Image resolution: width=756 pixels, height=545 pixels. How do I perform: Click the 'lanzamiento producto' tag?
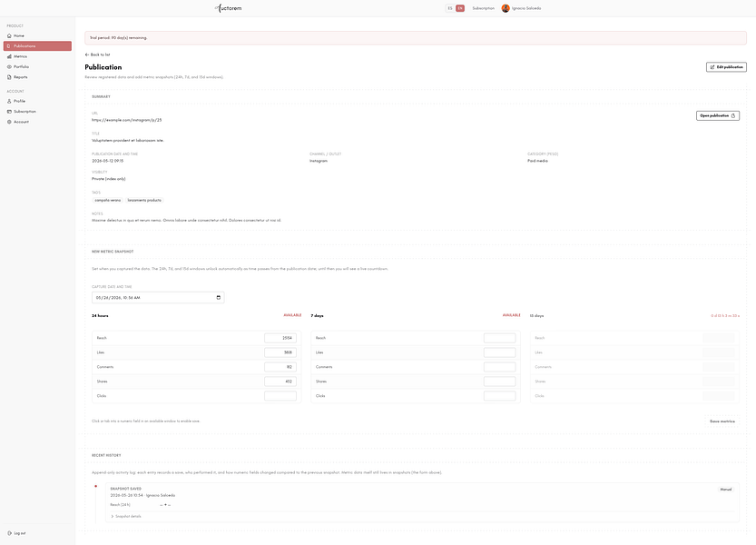[x=144, y=200]
